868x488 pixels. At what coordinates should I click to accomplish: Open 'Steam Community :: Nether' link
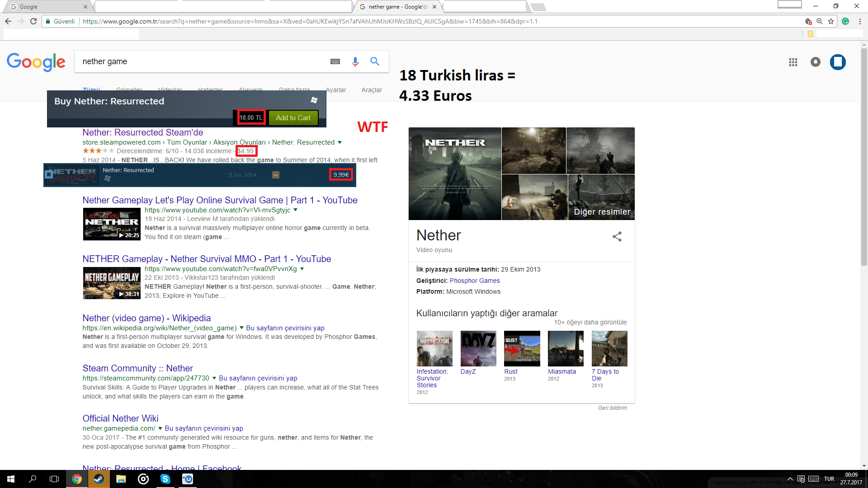coord(137,368)
